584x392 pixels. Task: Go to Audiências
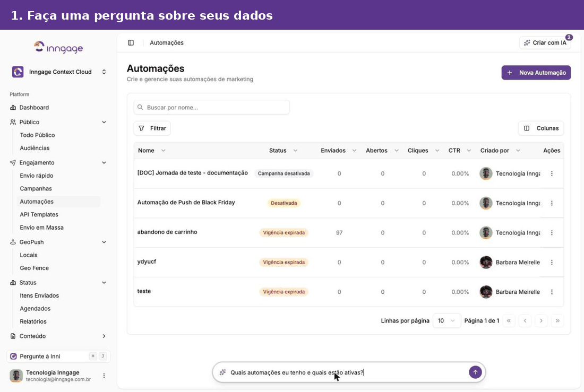point(35,148)
